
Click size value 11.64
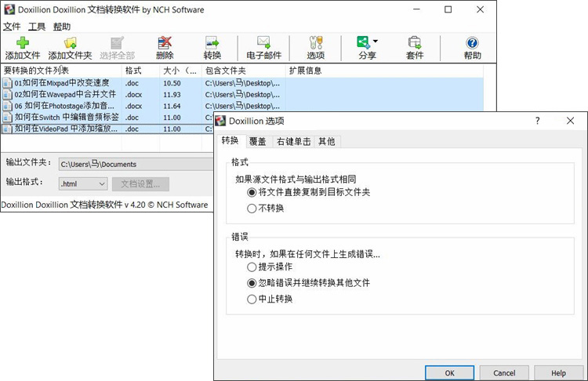point(172,106)
